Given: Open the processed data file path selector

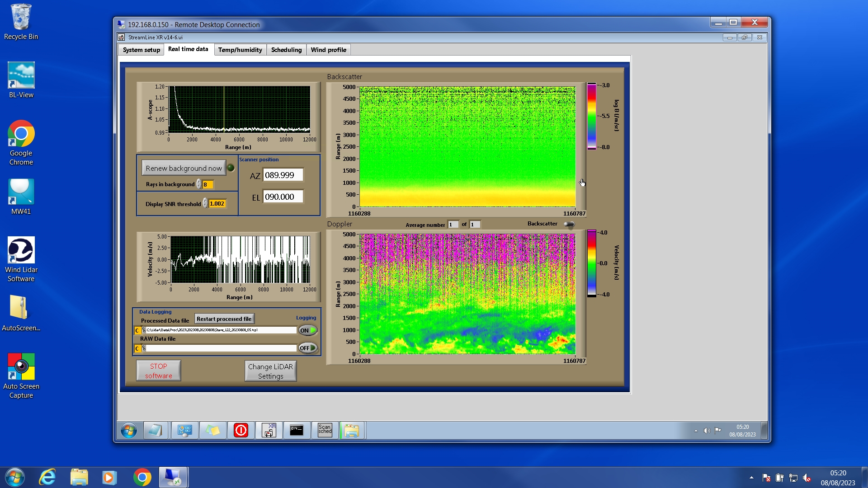Looking at the screenshot, I should [x=143, y=330].
